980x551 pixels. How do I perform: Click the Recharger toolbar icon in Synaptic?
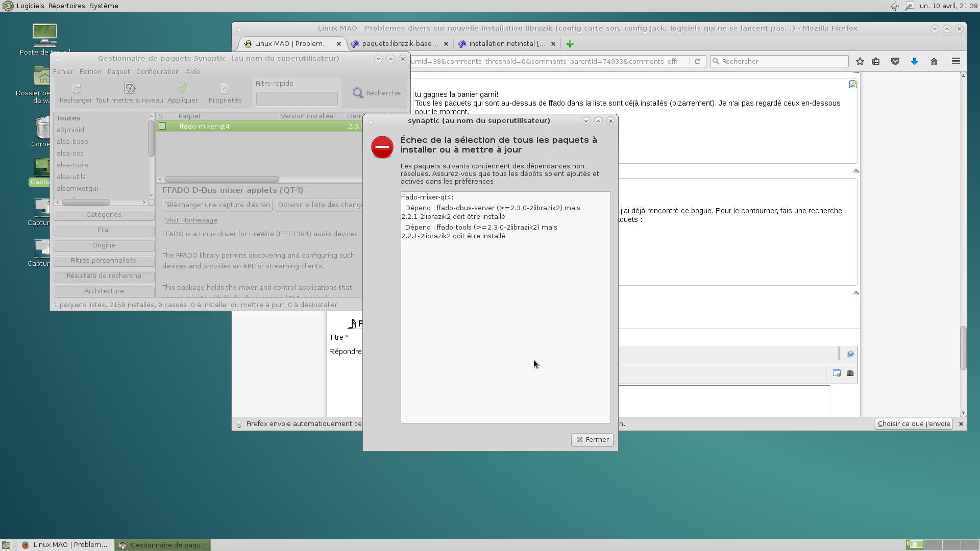(76, 88)
